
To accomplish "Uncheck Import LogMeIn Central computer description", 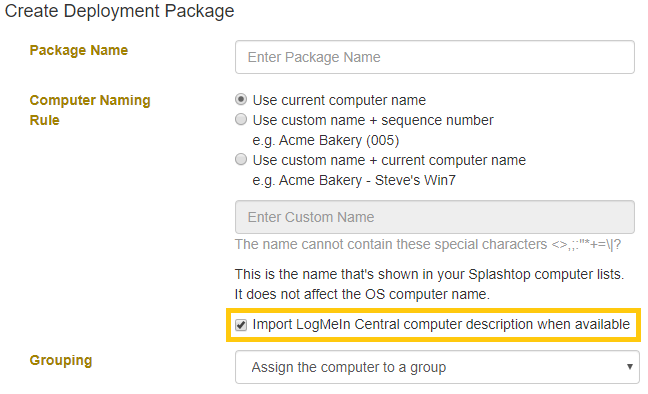I will tap(241, 325).
